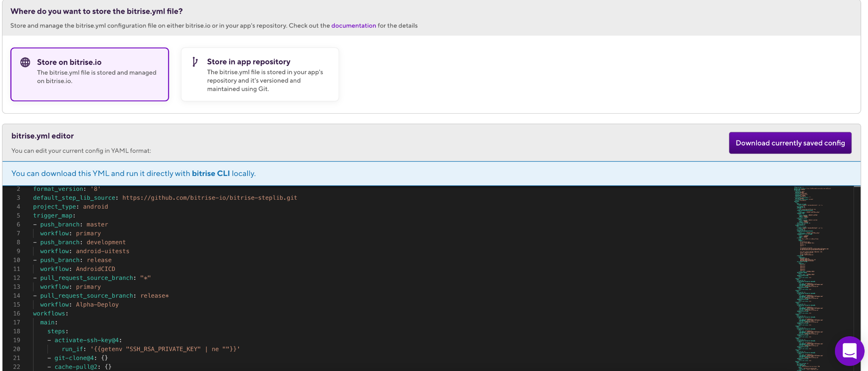Image resolution: width=868 pixels, height=371 pixels.
Task: Click the steplib git URL in line 3
Action: [x=210, y=198]
